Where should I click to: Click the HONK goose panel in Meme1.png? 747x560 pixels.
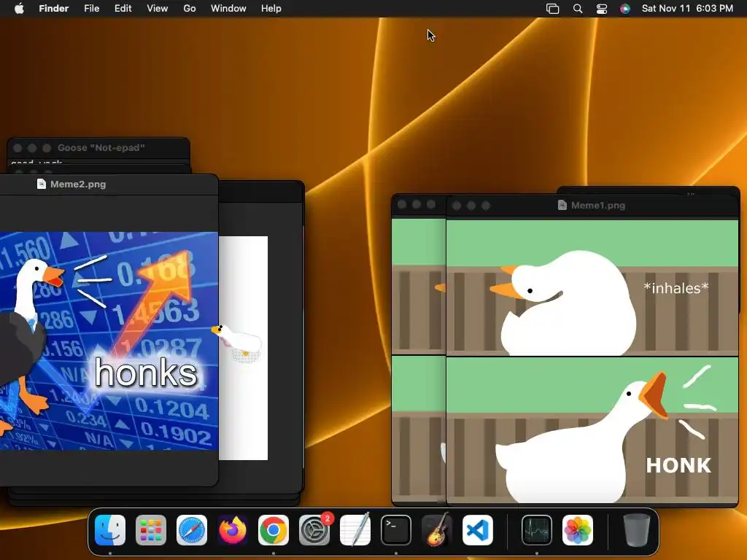point(592,429)
